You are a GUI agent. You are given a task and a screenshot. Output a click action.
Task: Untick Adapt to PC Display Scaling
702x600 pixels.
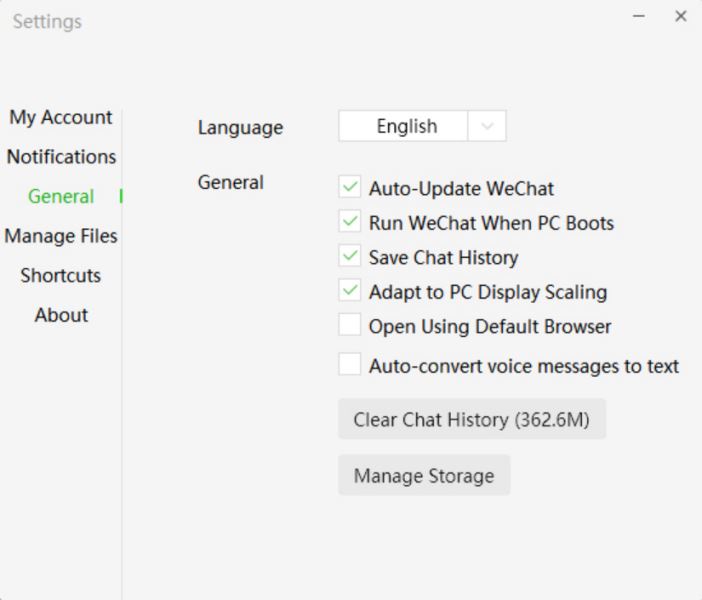coord(350,292)
